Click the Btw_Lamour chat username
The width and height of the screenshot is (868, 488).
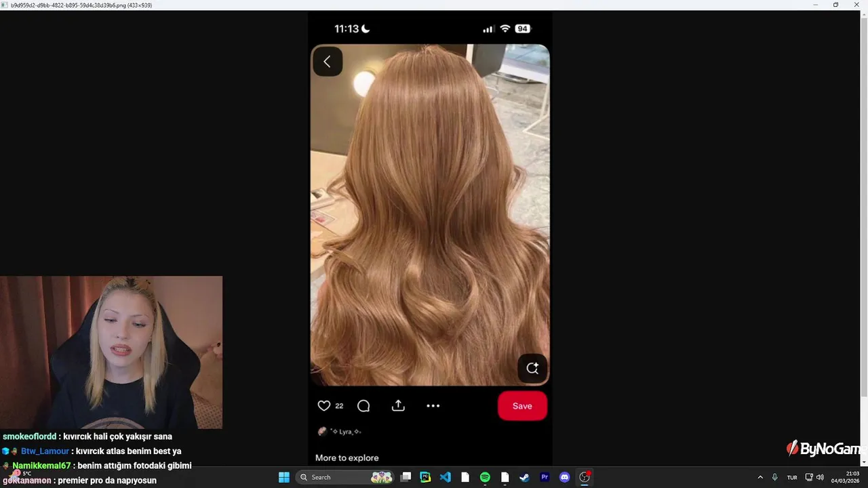(x=45, y=451)
